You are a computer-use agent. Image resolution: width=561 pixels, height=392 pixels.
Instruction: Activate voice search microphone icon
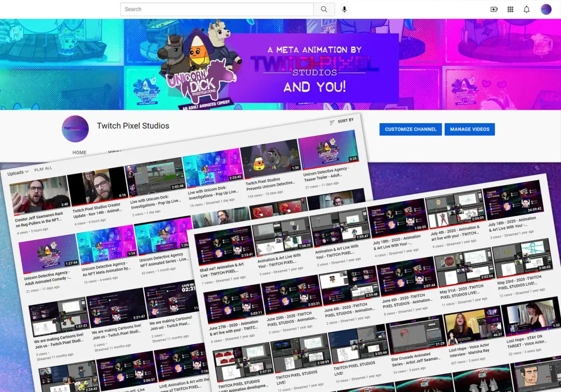pyautogui.click(x=344, y=9)
